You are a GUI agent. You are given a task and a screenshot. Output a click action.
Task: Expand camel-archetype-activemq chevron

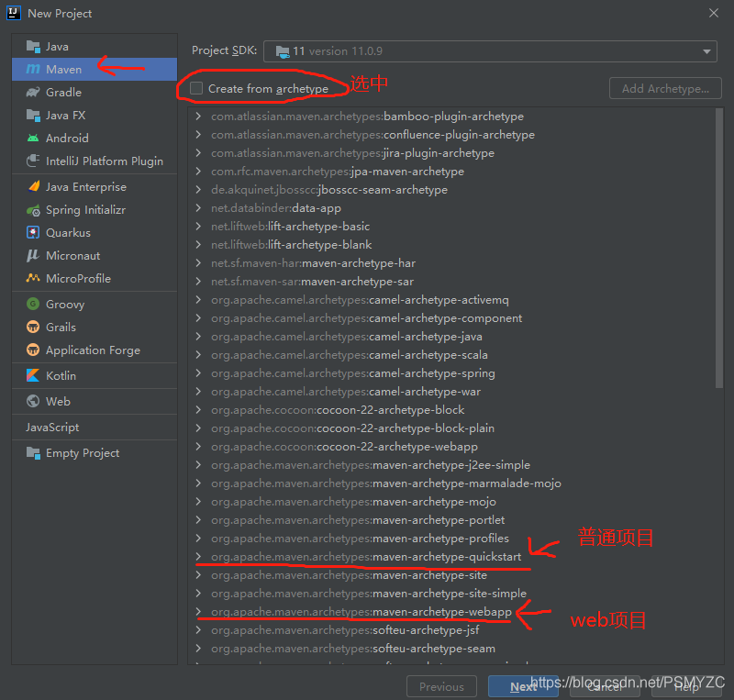click(198, 300)
